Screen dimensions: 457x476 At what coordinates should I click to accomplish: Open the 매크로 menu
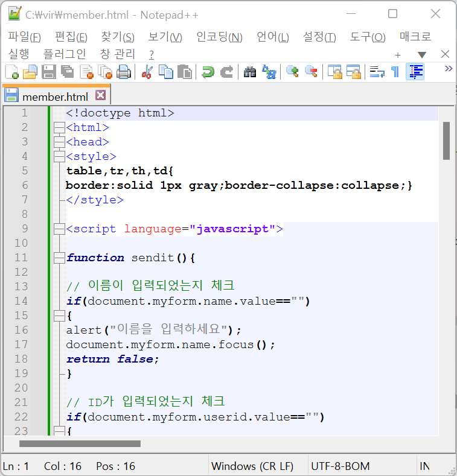tap(415, 37)
